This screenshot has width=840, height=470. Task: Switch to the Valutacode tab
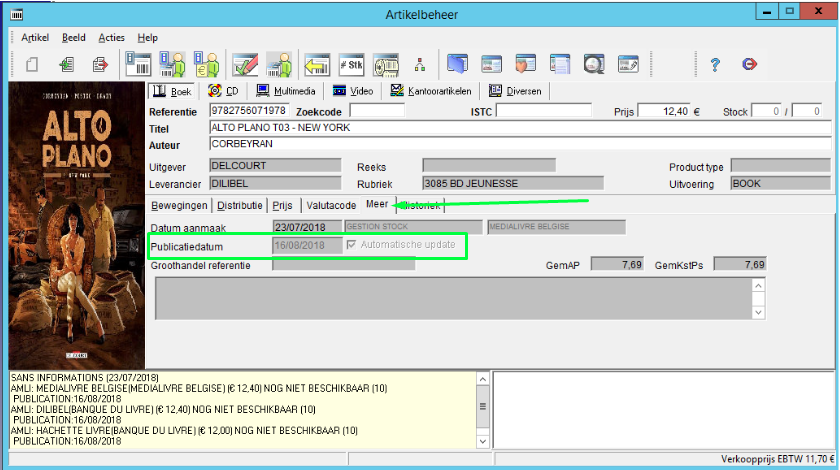click(331, 205)
